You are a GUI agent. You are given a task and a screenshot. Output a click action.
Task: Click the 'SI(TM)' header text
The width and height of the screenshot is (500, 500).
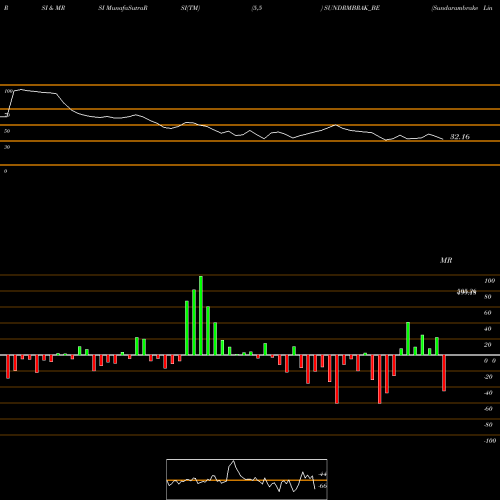190,8
